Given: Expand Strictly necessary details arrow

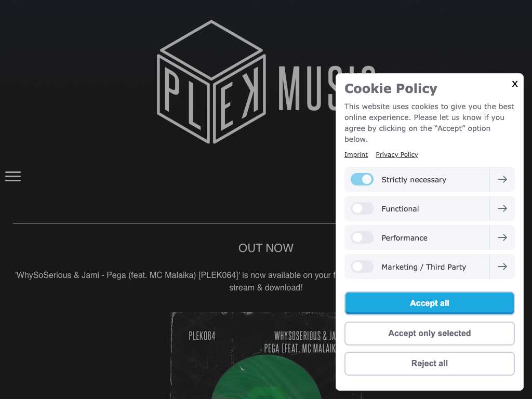Looking at the screenshot, I should point(502,179).
